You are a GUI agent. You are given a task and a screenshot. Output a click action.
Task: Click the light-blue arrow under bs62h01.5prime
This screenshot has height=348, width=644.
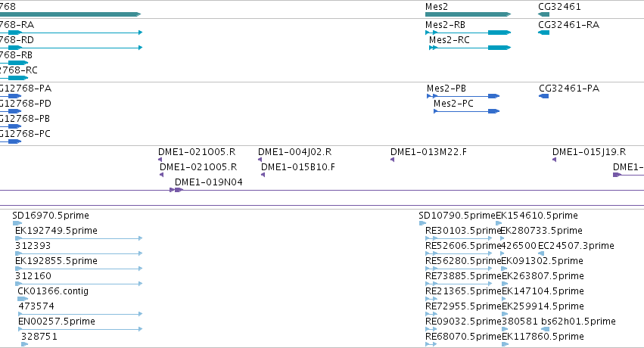click(x=546, y=329)
